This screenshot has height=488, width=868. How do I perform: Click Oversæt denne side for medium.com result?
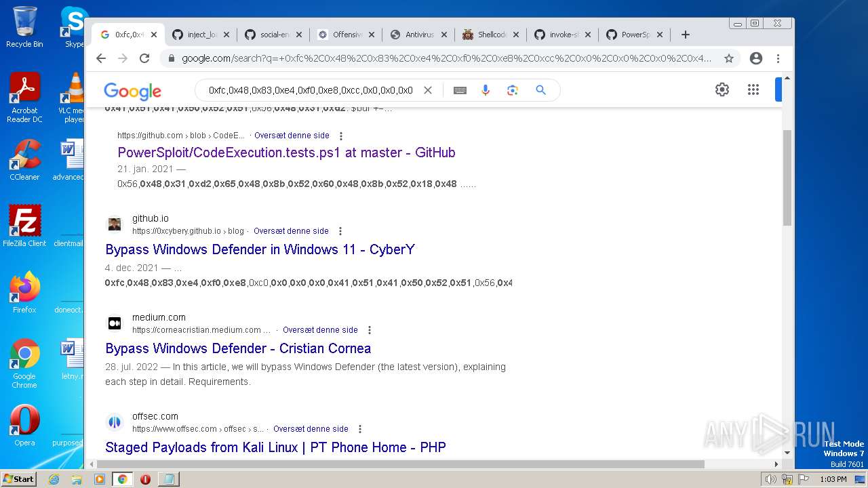point(320,330)
